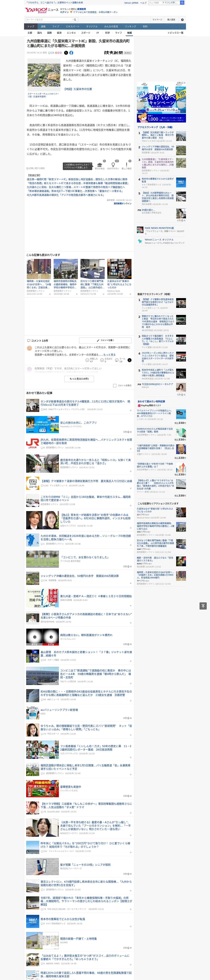Click the 記事に関する報告 report icon link
Image resolution: width=210 pixels, height=980 pixels.
click(x=36, y=168)
